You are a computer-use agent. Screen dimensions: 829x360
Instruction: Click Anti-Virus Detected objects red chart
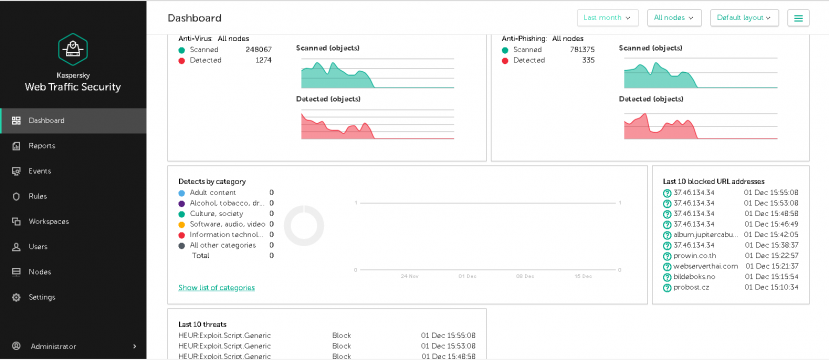click(x=377, y=124)
